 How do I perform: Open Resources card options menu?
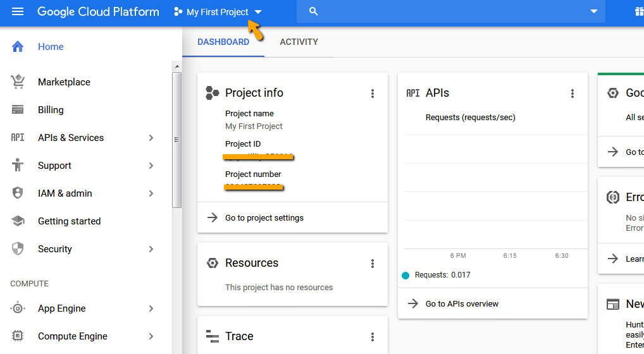coord(373,264)
